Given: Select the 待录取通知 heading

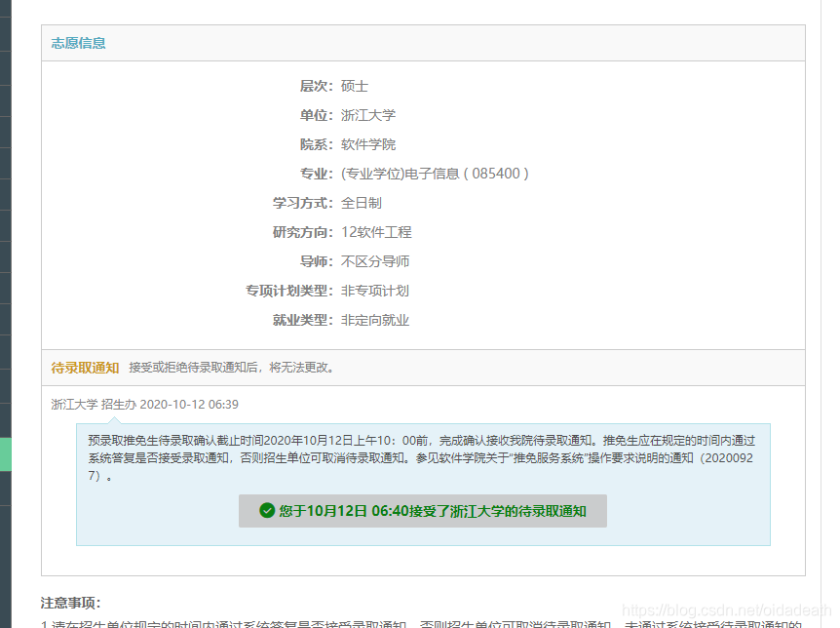Looking at the screenshot, I should (85, 368).
